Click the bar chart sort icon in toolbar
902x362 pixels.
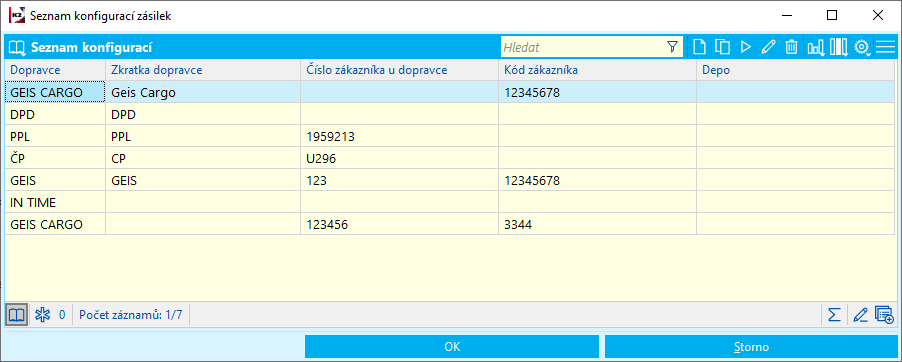point(816,48)
